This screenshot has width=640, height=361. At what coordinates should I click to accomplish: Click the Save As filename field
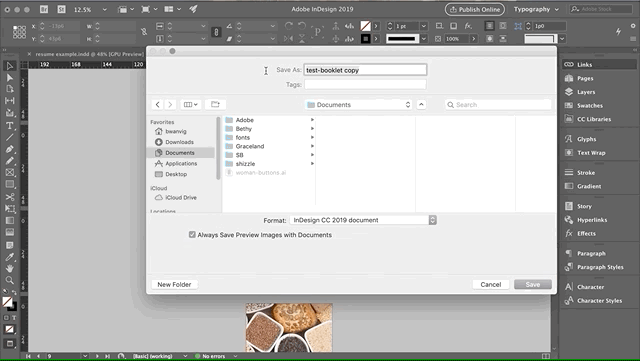[x=365, y=70]
